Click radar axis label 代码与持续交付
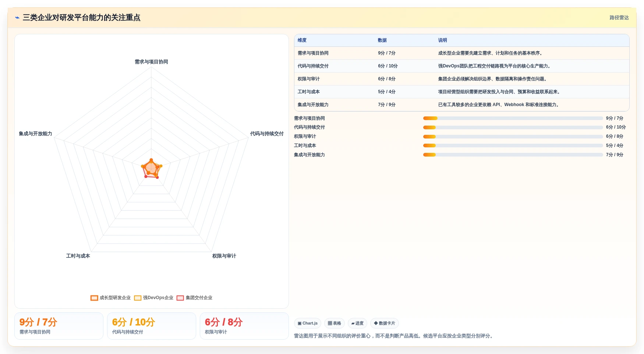 click(x=267, y=134)
